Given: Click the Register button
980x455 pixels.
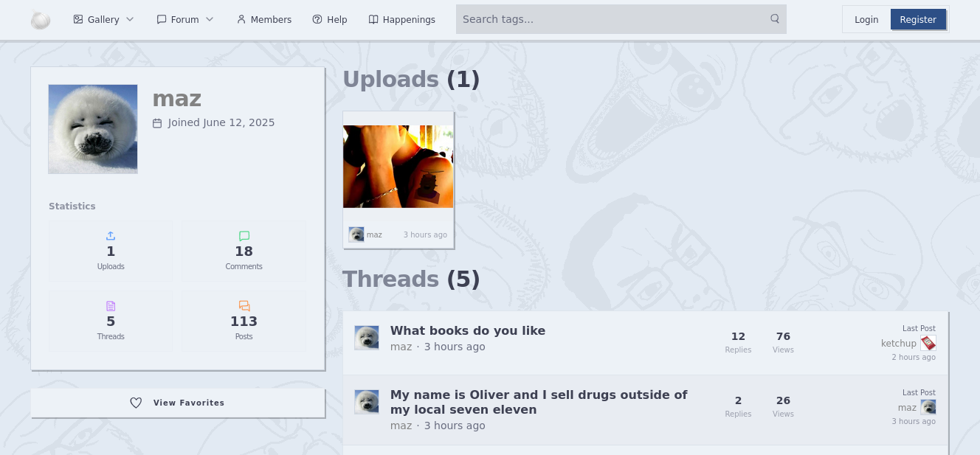Looking at the screenshot, I should point(918,20).
